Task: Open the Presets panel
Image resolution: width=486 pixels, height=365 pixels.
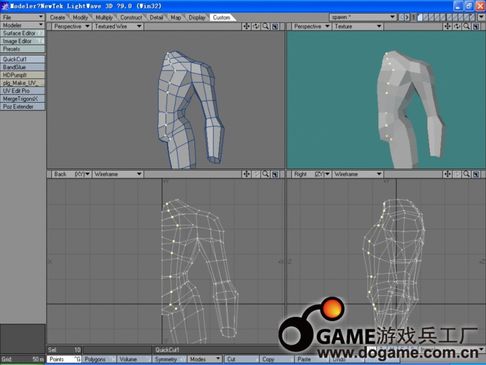Action: coord(22,49)
